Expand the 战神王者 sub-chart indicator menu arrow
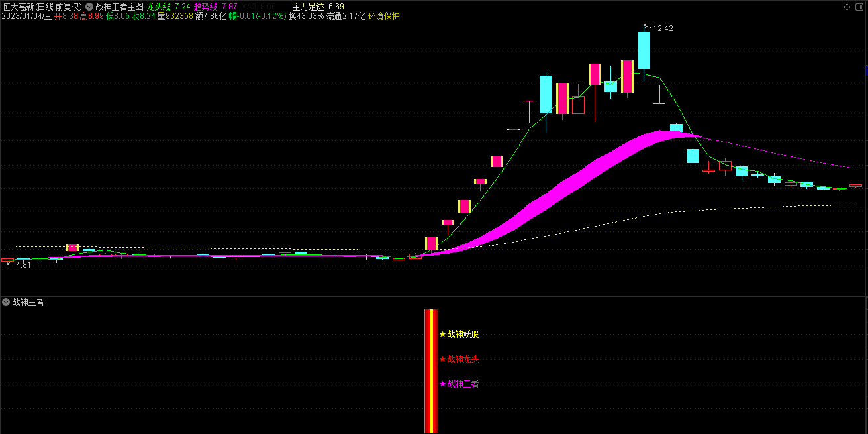Screen dimensions: 868x434 6,302
